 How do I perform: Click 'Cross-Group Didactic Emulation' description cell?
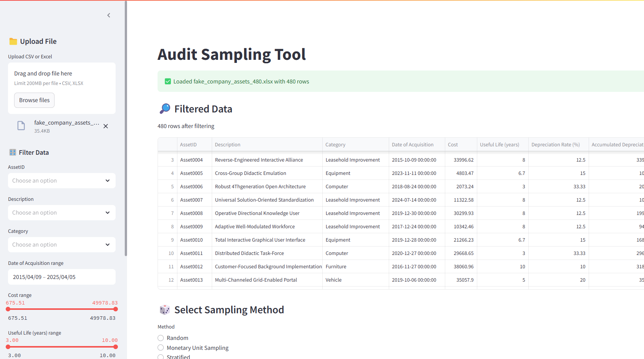(x=267, y=173)
